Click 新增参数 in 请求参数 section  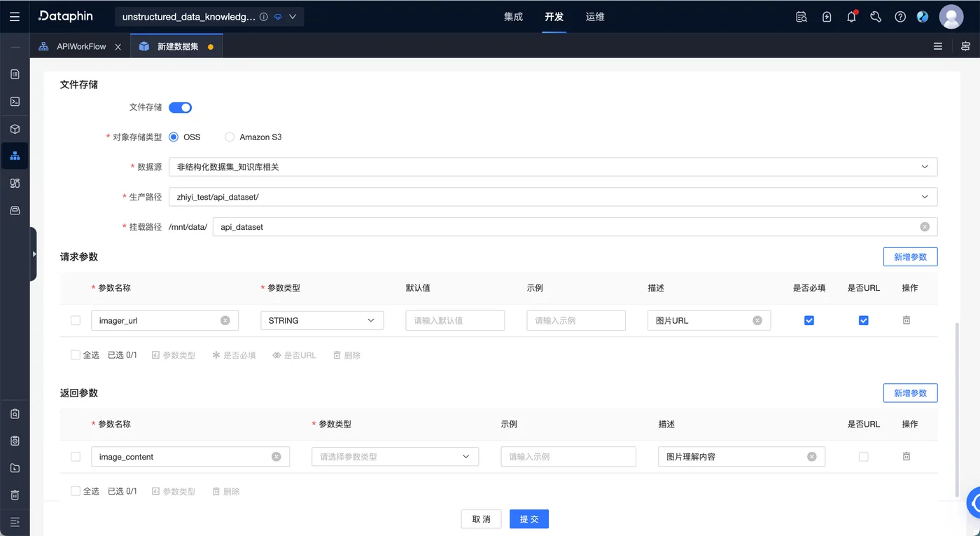click(910, 257)
